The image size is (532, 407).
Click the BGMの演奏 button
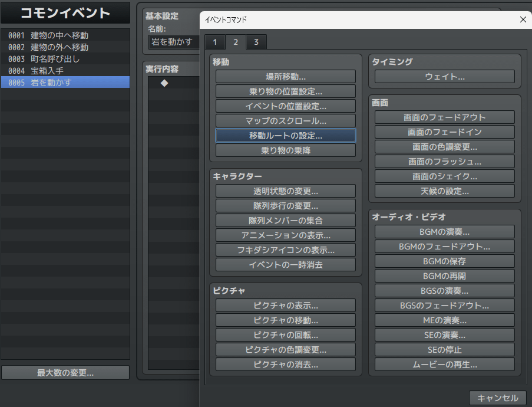444,232
